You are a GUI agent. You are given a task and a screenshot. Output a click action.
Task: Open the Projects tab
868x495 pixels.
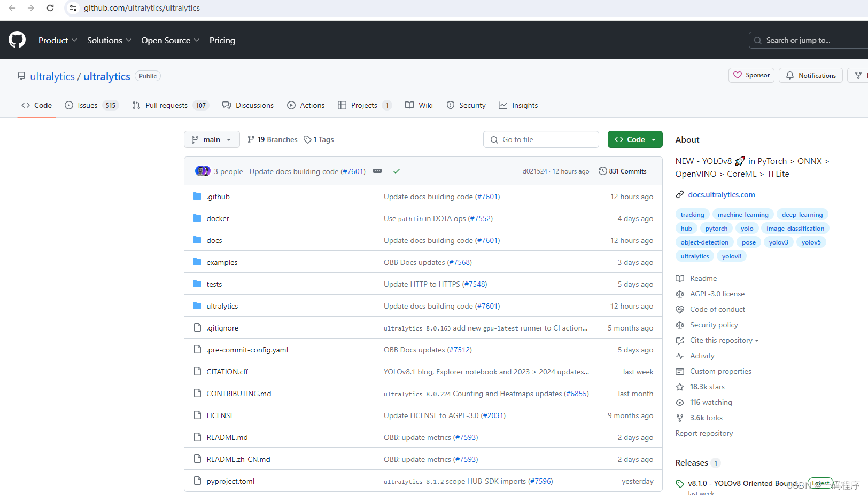tap(365, 105)
